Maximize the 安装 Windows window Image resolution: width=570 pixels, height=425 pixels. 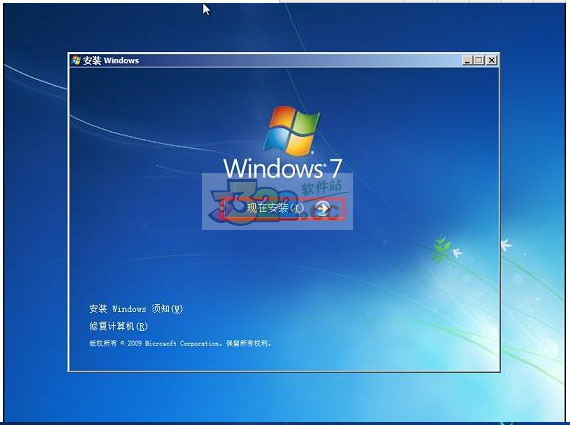click(479, 60)
